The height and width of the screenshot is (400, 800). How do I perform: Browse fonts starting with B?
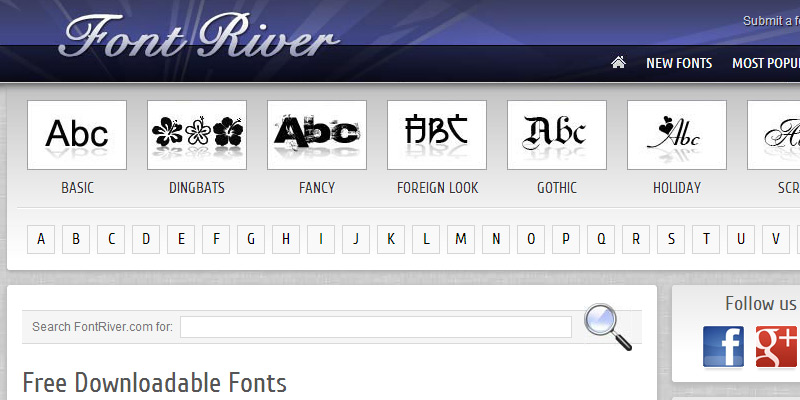click(76, 239)
